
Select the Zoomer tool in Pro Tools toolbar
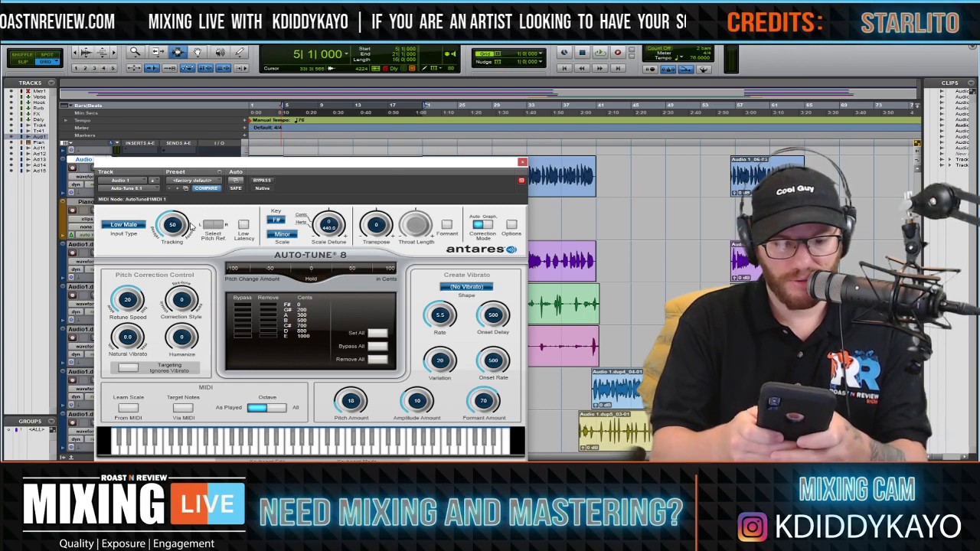[135, 52]
